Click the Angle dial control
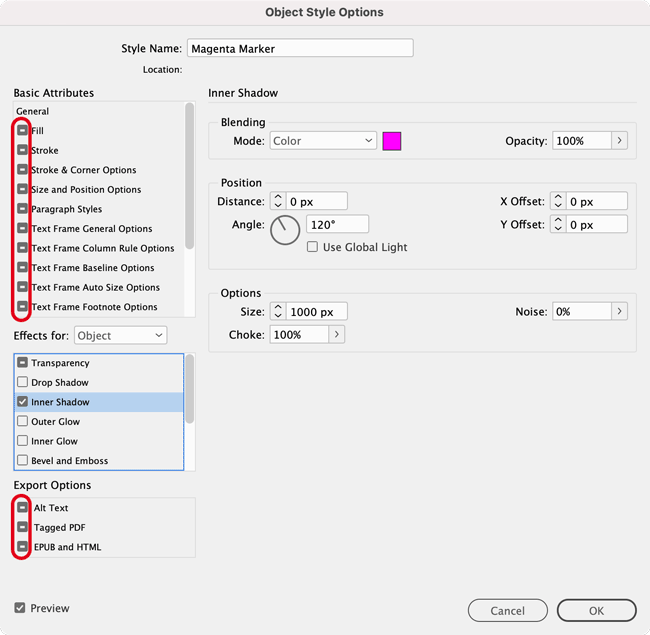650x635 pixels. [x=285, y=230]
